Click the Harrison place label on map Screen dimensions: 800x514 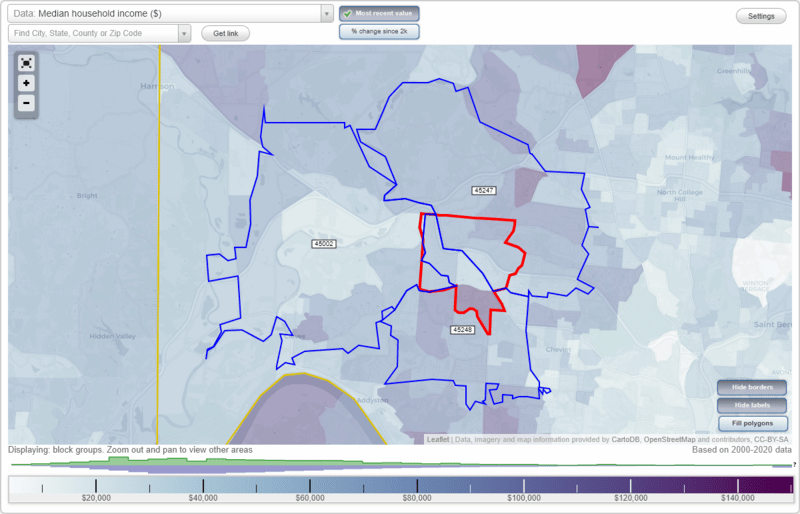tap(157, 86)
